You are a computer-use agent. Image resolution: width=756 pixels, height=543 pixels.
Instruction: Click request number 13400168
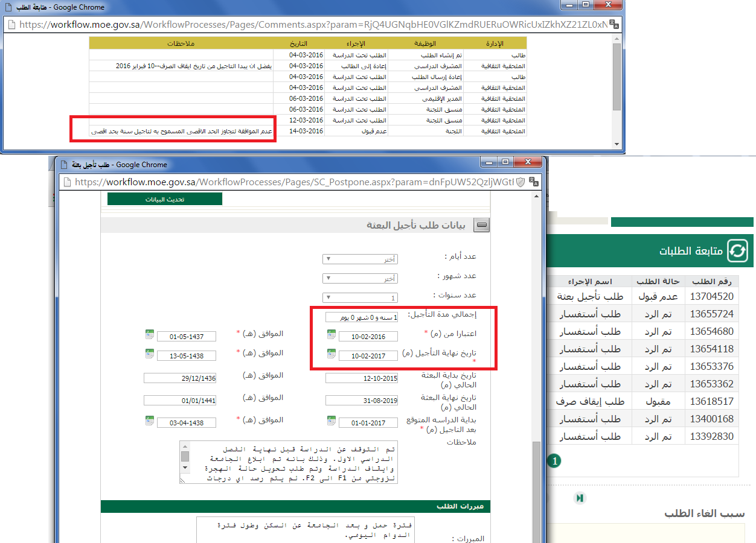(x=711, y=419)
